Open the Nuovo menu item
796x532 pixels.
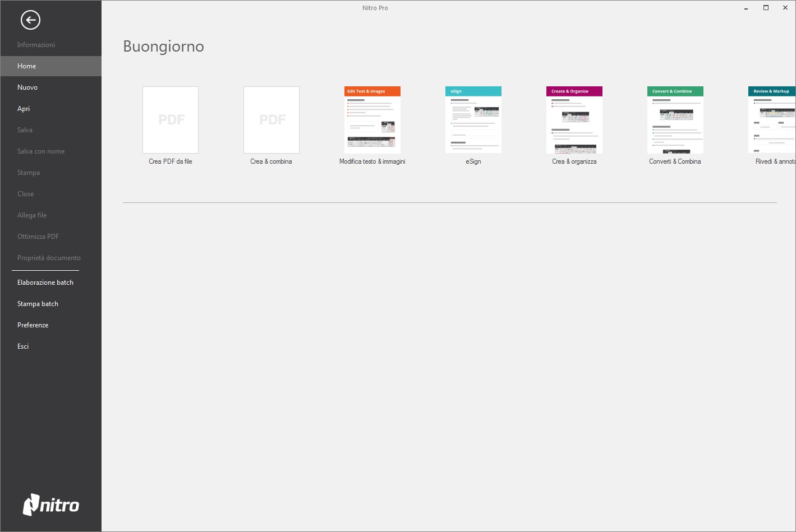50,87
